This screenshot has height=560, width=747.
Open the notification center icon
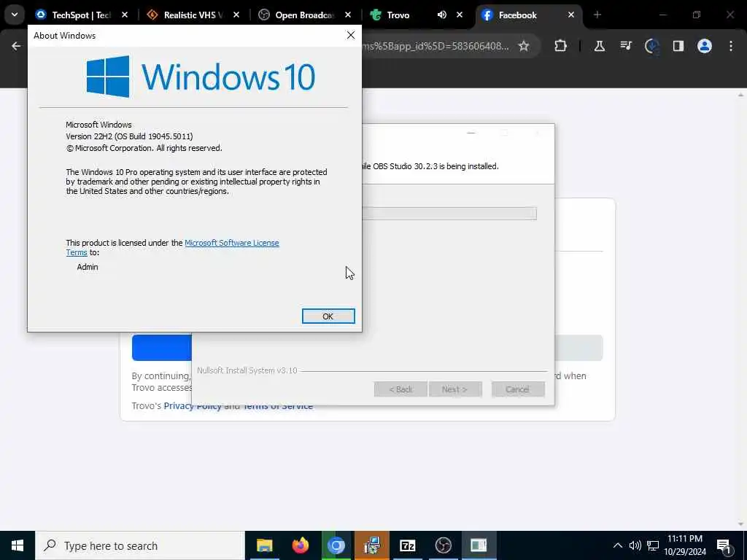pos(724,545)
